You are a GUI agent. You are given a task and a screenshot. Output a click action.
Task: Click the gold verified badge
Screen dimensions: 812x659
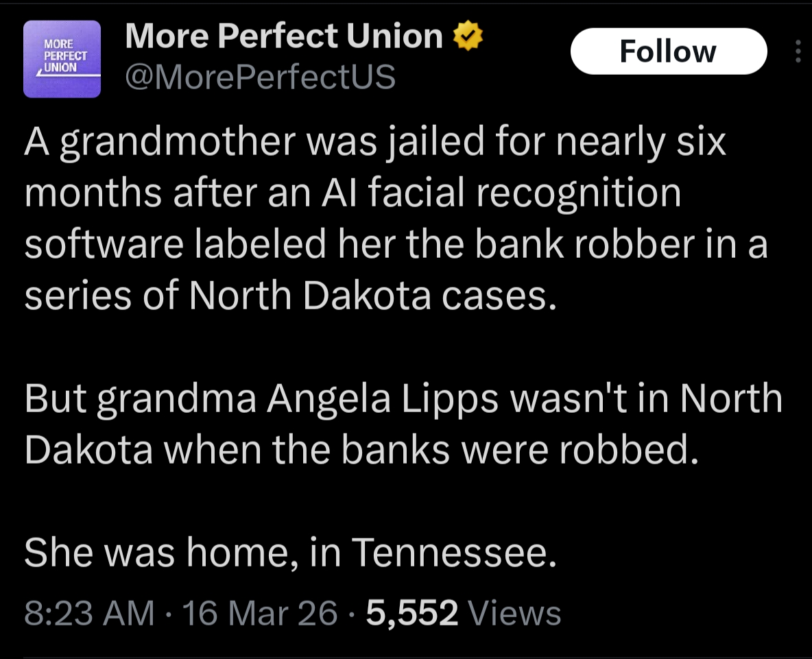pyautogui.click(x=469, y=36)
